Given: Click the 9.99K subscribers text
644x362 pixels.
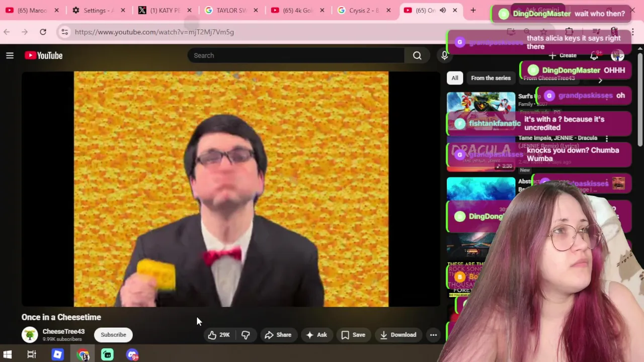Looking at the screenshot, I should (x=62, y=339).
